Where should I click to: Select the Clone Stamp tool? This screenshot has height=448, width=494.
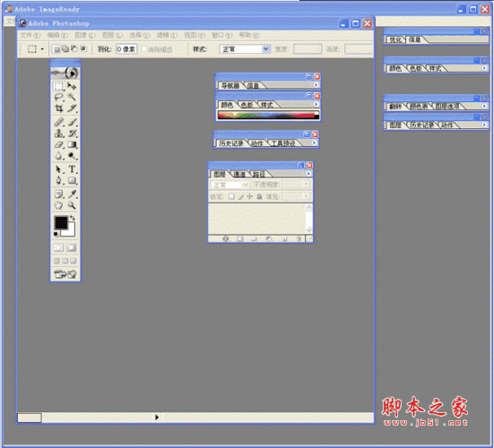click(x=59, y=134)
